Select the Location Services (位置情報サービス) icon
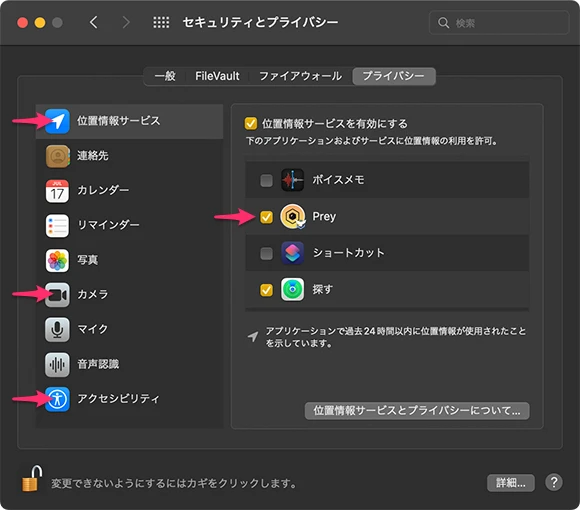The width and height of the screenshot is (580, 510). [57, 121]
